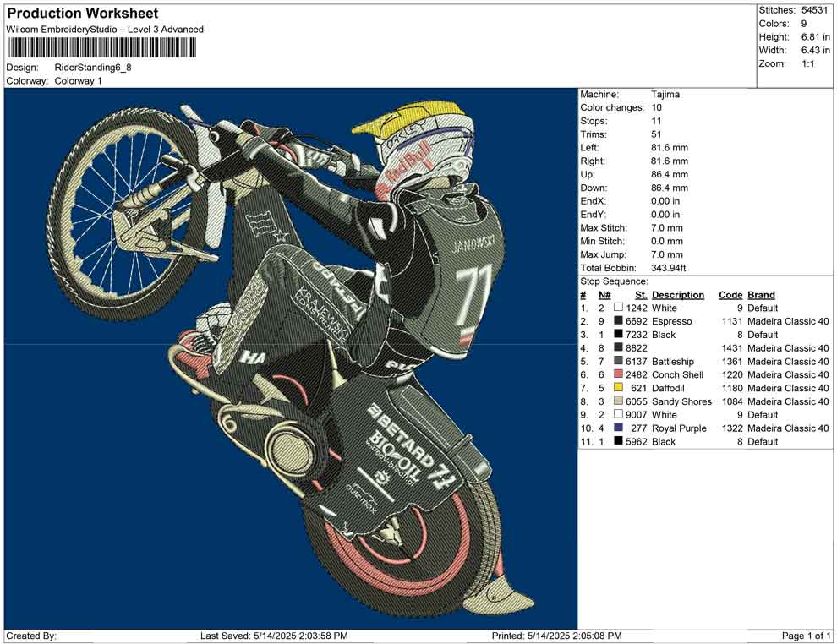Click the Stop Sequence label
837x644 pixels.
(614, 281)
